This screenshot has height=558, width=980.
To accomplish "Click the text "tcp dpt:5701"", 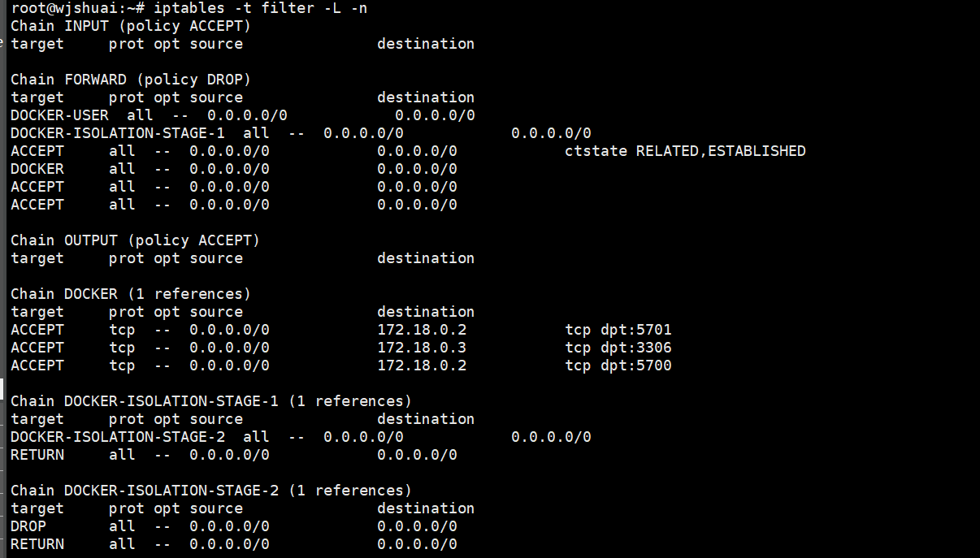I will pos(618,330).
